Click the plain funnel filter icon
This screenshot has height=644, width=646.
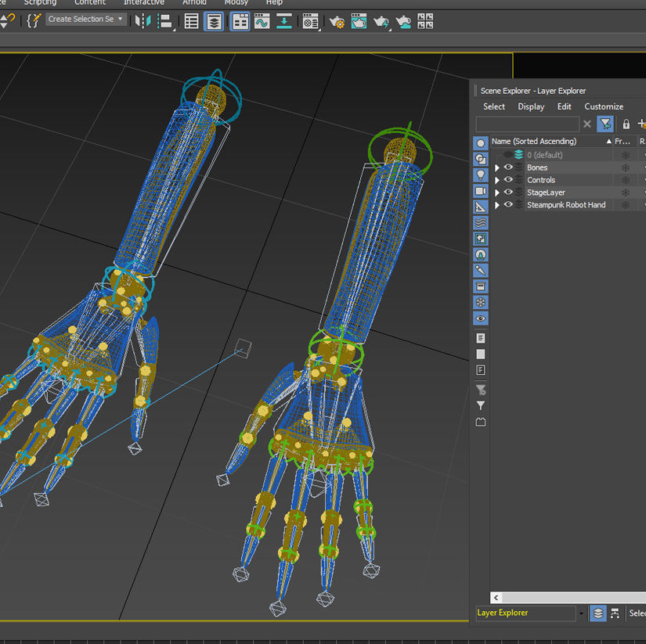point(480,405)
